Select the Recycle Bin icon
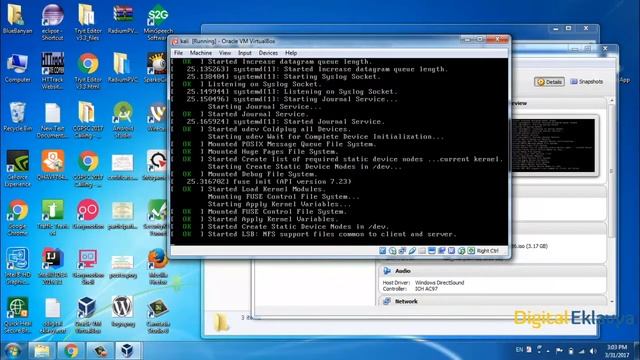This screenshot has height=360, width=640. [18, 117]
